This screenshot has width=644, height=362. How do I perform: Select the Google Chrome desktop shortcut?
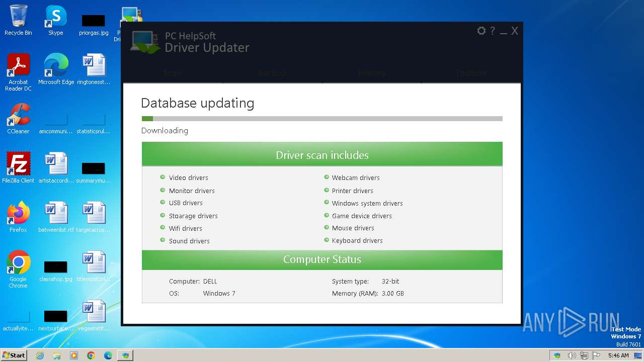pos(18,269)
